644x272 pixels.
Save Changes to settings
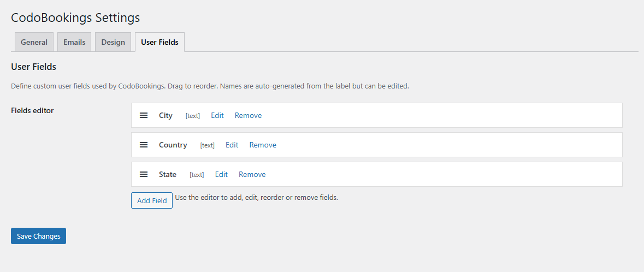[x=39, y=236]
